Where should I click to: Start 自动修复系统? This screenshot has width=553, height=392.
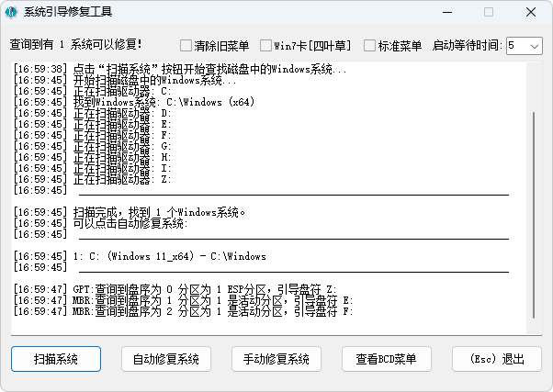click(x=165, y=358)
